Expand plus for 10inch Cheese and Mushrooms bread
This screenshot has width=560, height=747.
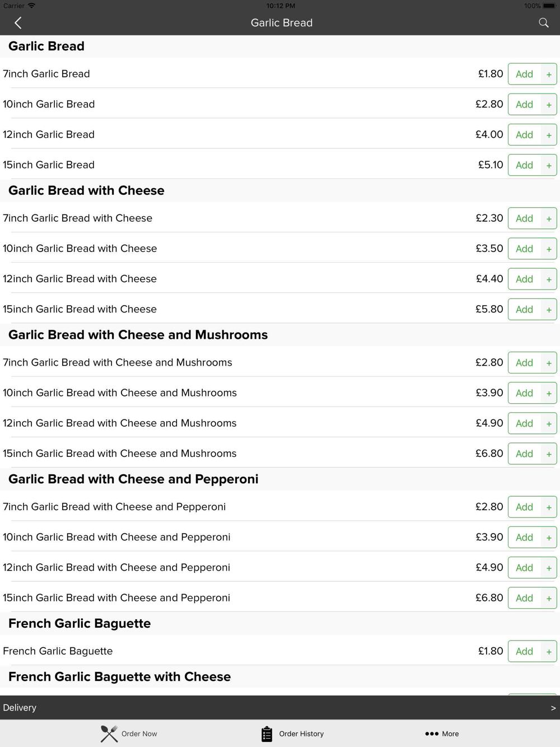click(x=549, y=393)
